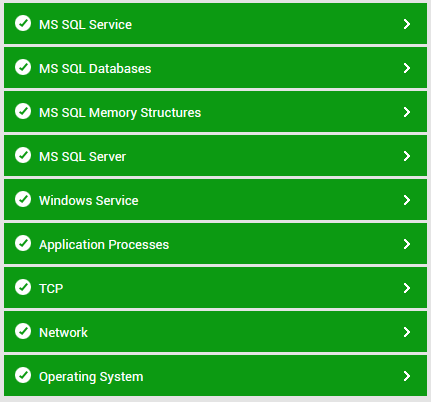Click the Windows Service green check icon
Screen dimensions: 431x402
[23, 199]
